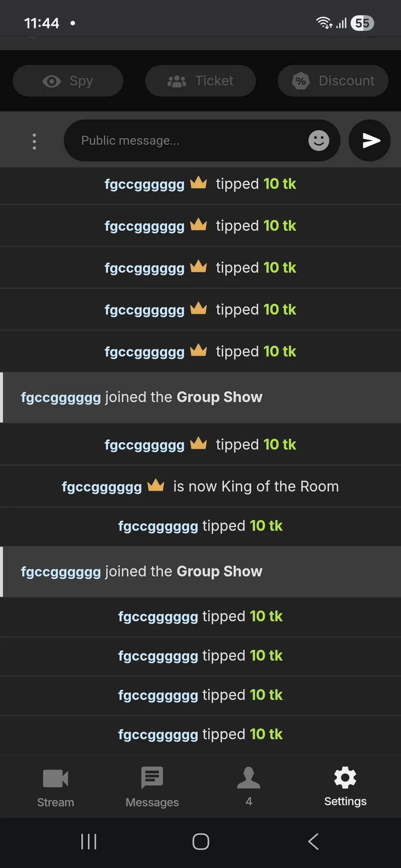Tap the Android home button
Image resolution: width=401 pixels, height=868 pixels.
(x=200, y=842)
